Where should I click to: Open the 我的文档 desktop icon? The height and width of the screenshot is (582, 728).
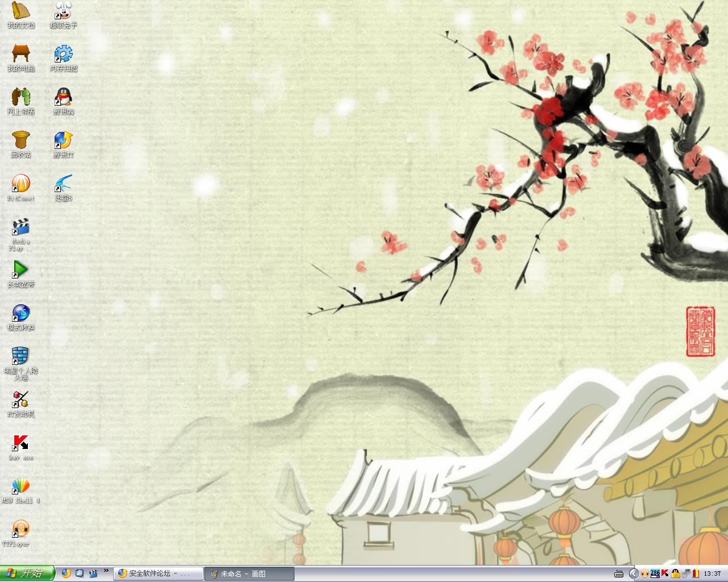click(21, 15)
